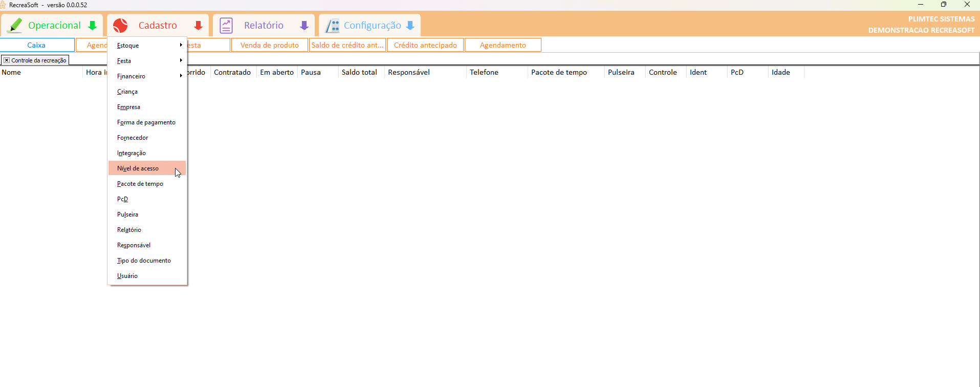Open the Operacional main menu
980x387 pixels.
pyautogui.click(x=52, y=25)
